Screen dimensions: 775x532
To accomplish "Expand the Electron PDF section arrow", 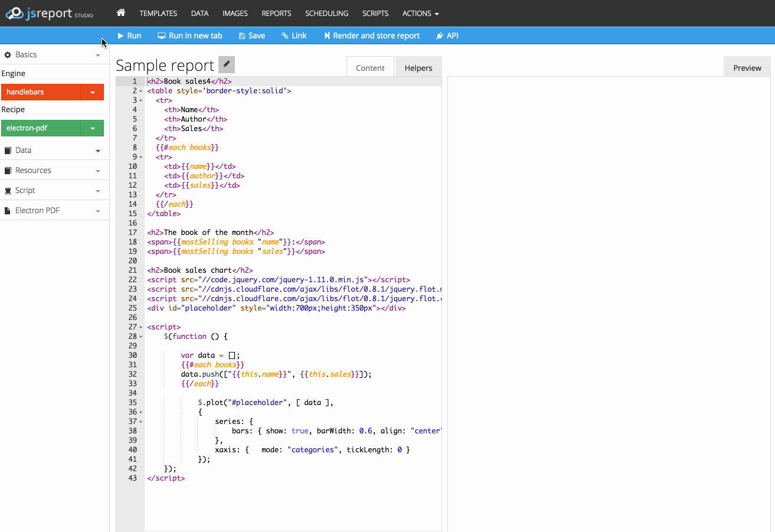I will pyautogui.click(x=98, y=211).
